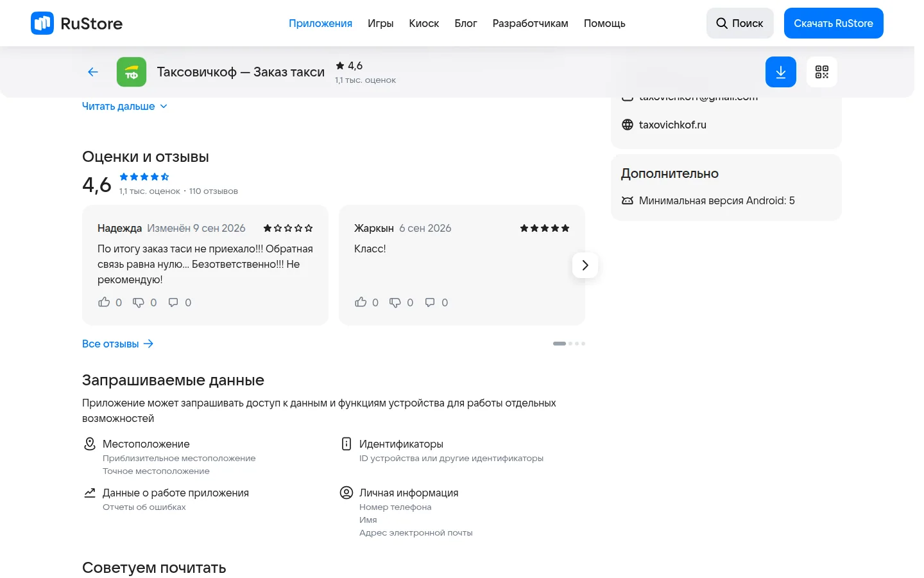
Task: Click the Скачать RuStore button
Action: [834, 23]
